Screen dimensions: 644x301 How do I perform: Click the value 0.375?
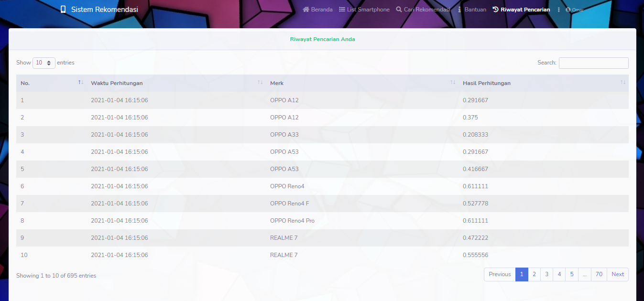470,118
